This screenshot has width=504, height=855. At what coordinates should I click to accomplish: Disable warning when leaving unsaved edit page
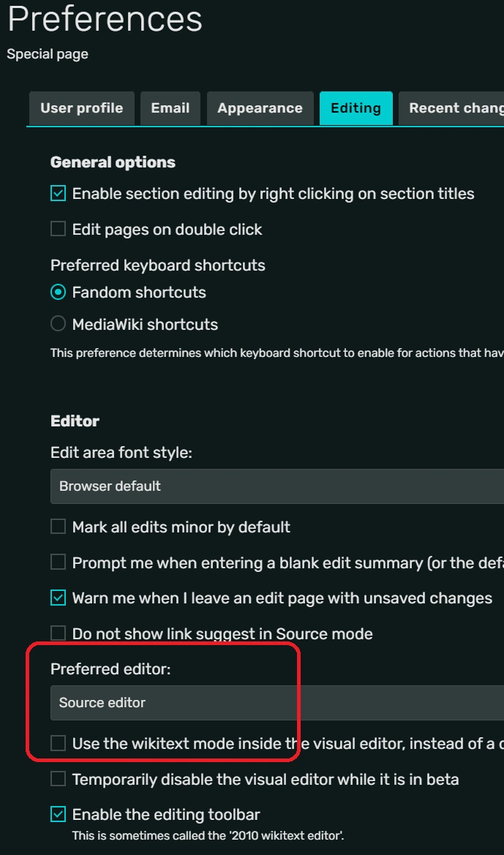pos(57,598)
